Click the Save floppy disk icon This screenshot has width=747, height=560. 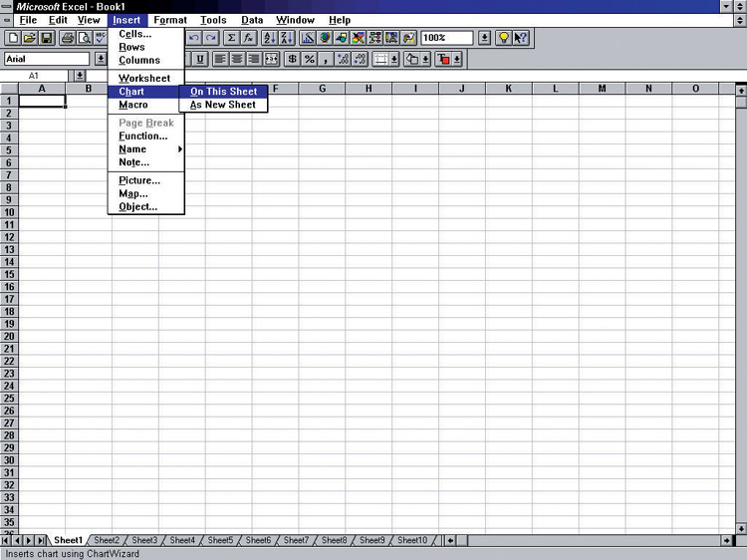(47, 38)
